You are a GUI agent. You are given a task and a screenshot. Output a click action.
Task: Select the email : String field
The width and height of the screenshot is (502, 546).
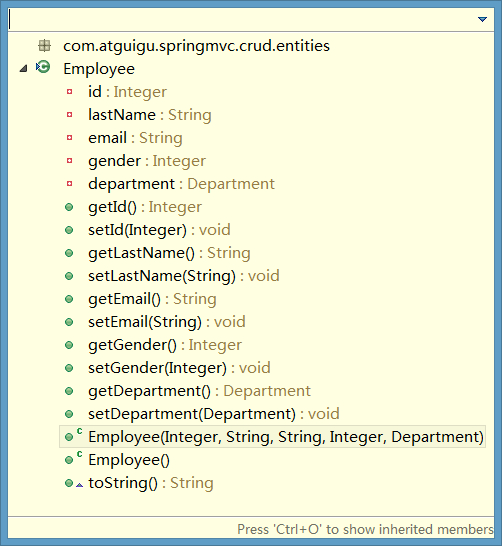point(135,138)
